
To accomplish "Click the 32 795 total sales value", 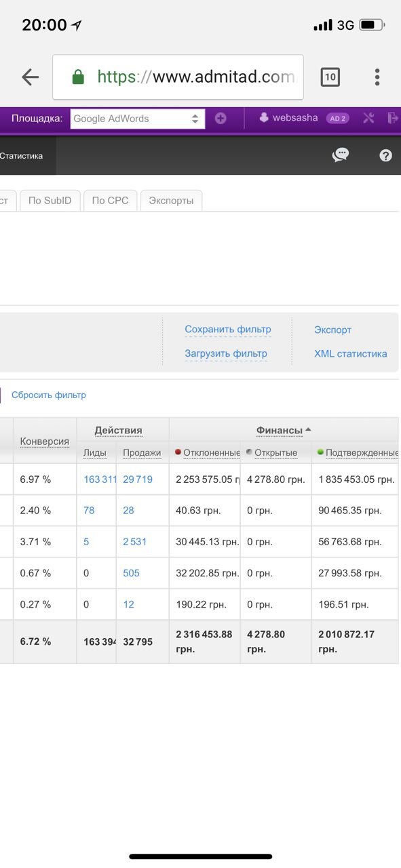I will click(x=138, y=642).
